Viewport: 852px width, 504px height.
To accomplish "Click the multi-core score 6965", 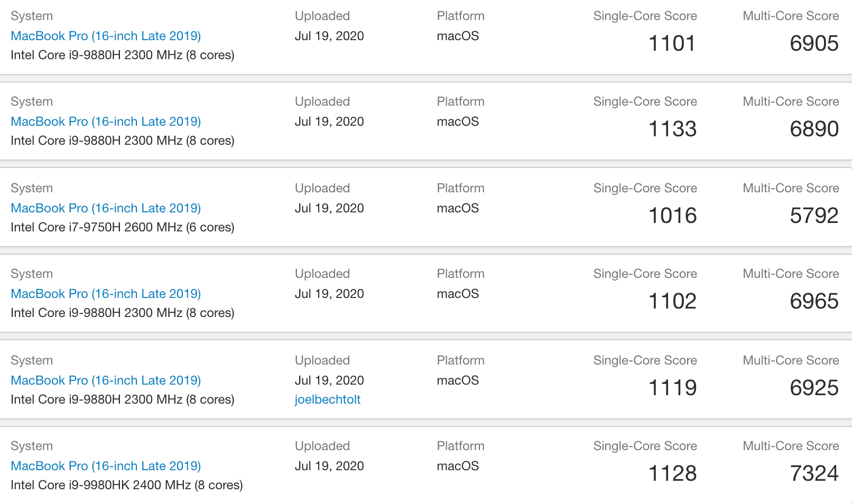I will pyautogui.click(x=814, y=301).
